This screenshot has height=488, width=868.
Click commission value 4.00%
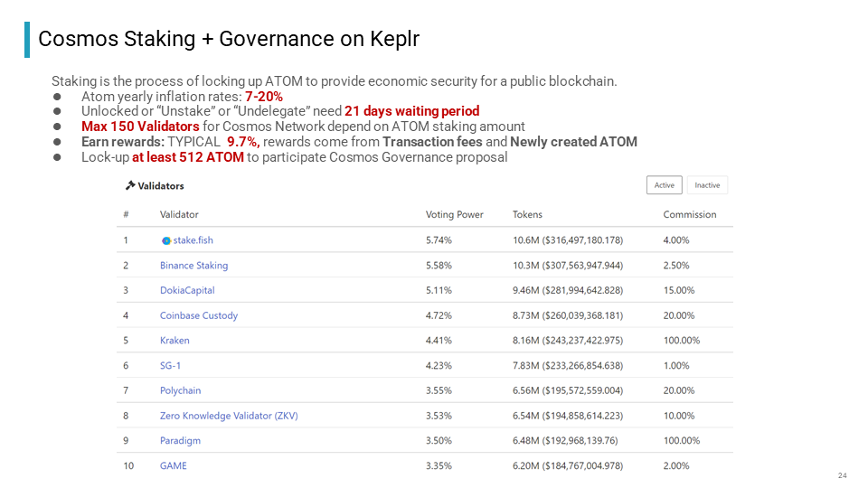676,240
